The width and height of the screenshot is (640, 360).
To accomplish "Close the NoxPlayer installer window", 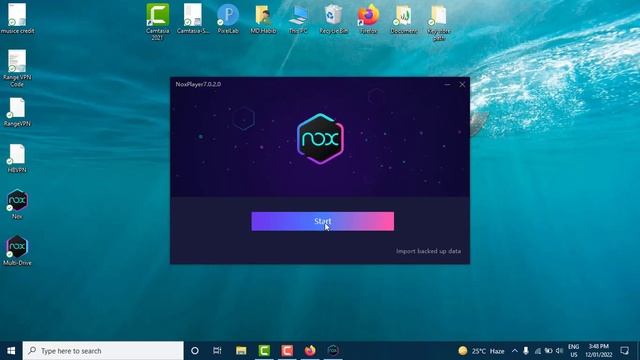I will point(462,84).
